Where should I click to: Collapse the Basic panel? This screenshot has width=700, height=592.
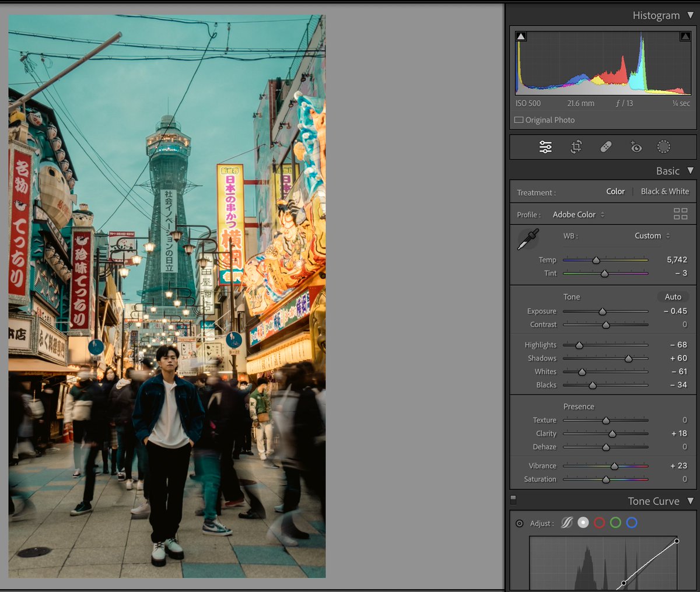[x=691, y=171]
